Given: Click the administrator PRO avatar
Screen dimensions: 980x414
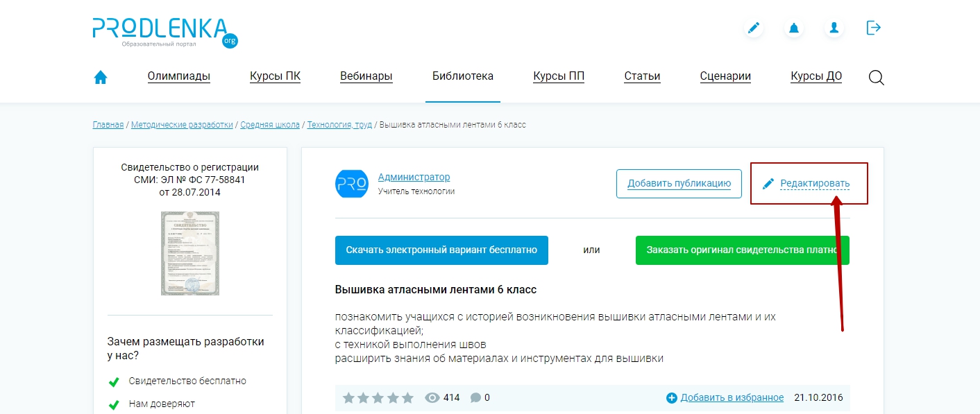Looking at the screenshot, I should tap(352, 184).
